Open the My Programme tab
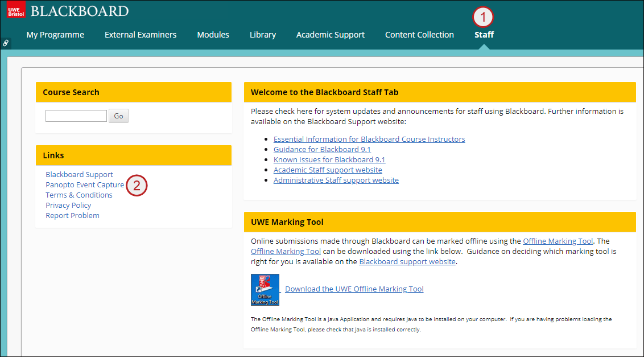This screenshot has height=357, width=644. tap(55, 35)
